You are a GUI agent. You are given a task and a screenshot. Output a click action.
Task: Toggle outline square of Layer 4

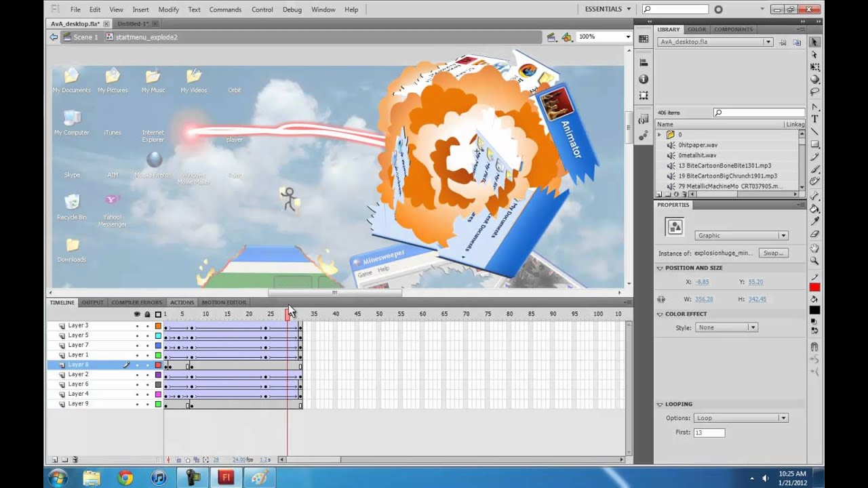pos(158,394)
